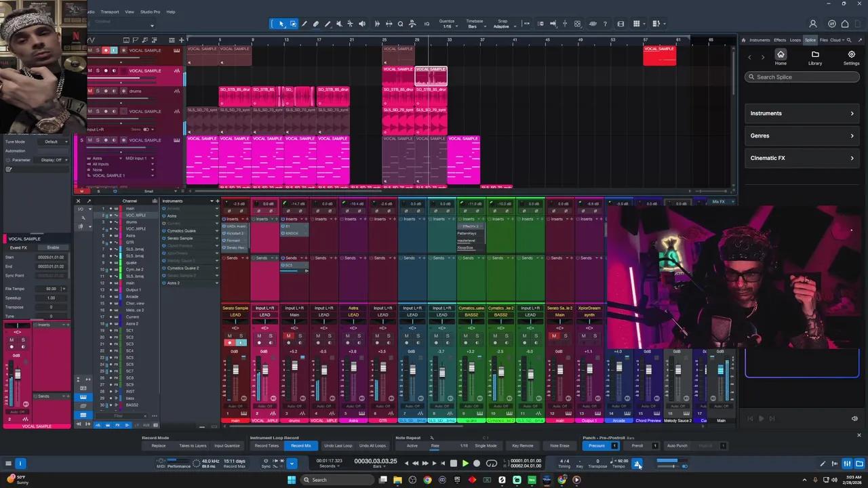Click the Undo Last Loop button
The height and width of the screenshot is (488, 868).
point(338,446)
